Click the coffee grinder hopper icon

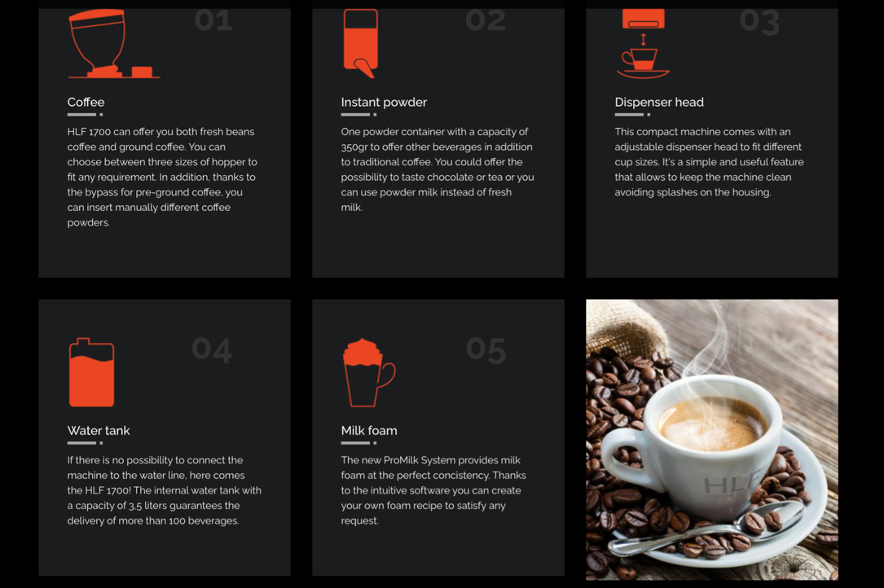point(113,43)
